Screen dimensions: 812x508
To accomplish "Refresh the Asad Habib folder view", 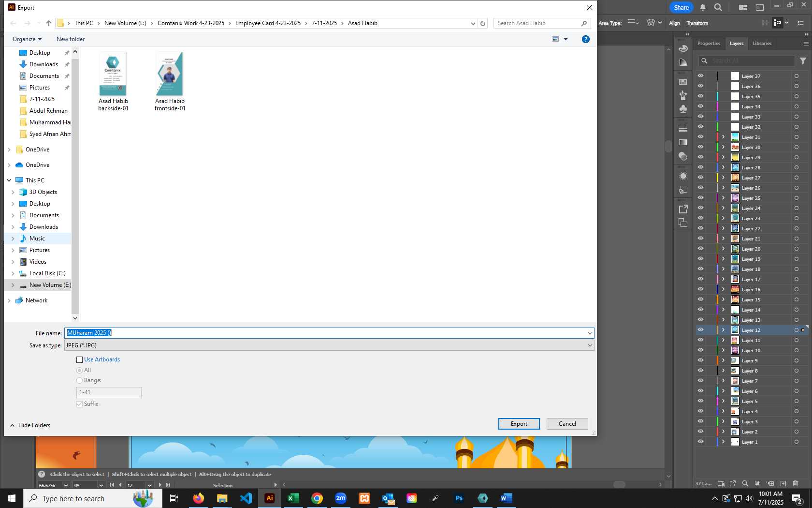I will tap(482, 23).
